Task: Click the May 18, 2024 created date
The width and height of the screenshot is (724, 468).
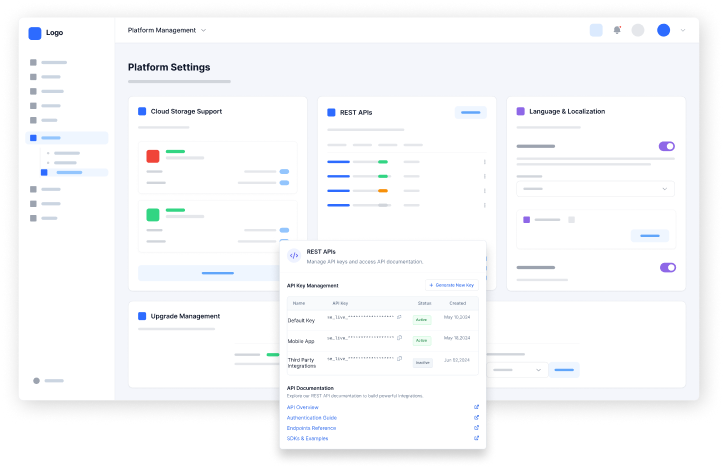Action: click(457, 338)
